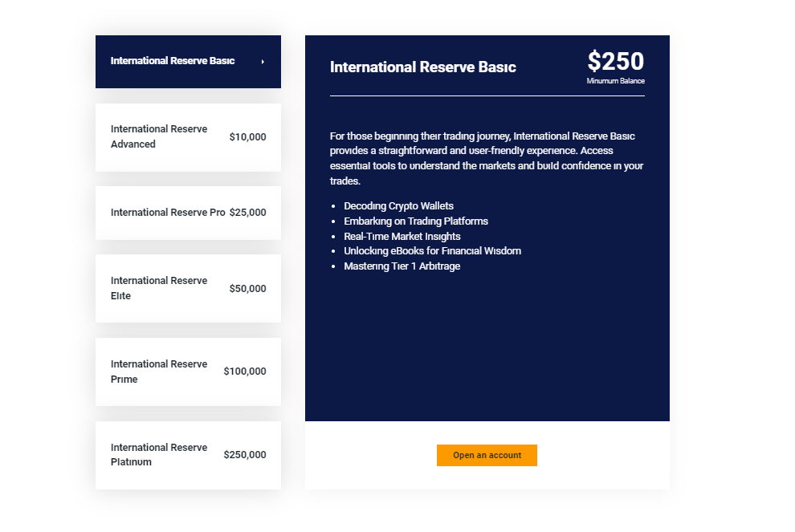Click the $250,000 Platinum price
The height and width of the screenshot is (532, 795).
click(245, 454)
